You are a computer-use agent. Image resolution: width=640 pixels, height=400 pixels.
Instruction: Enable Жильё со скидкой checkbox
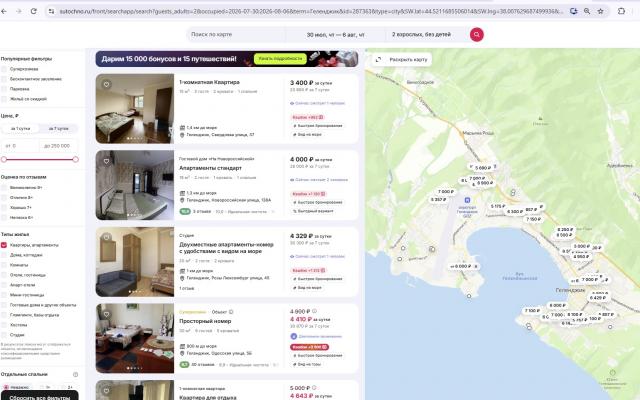4,99
